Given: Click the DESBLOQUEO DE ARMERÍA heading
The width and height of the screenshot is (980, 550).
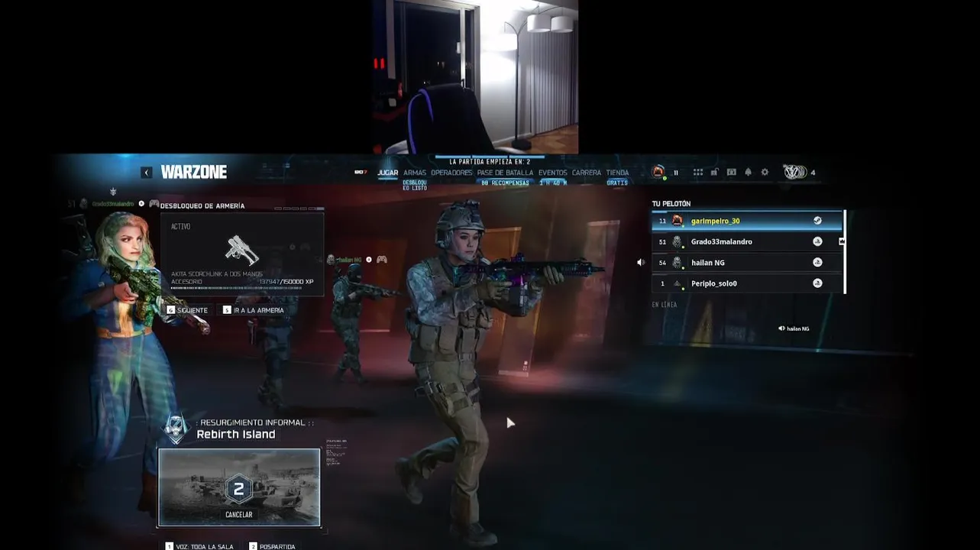Looking at the screenshot, I should (x=202, y=206).
